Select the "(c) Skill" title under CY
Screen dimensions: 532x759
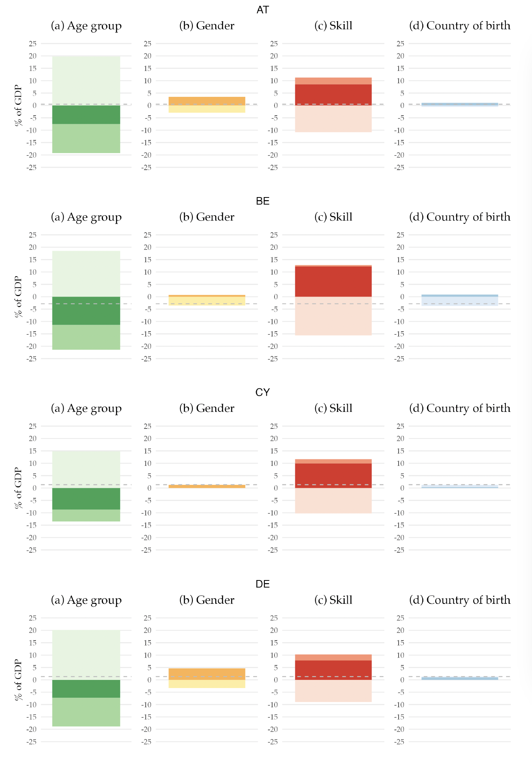point(333,408)
